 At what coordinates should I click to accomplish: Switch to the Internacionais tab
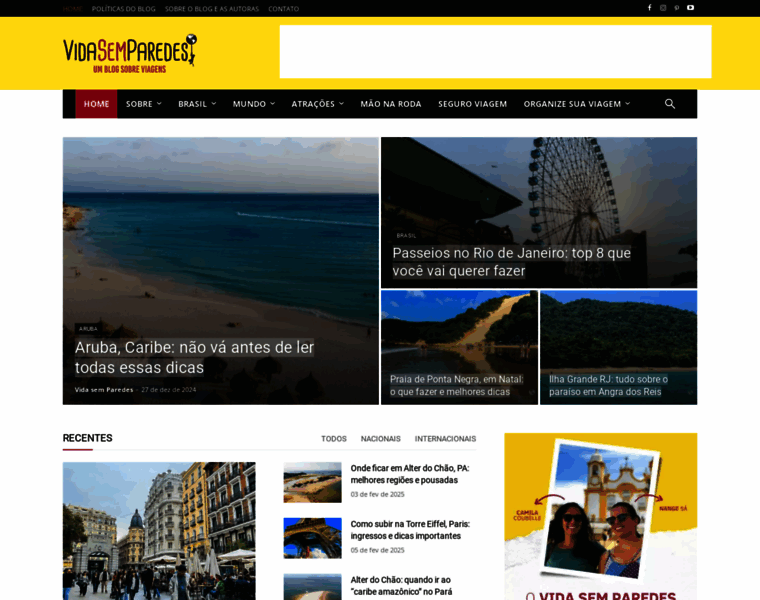pos(445,439)
